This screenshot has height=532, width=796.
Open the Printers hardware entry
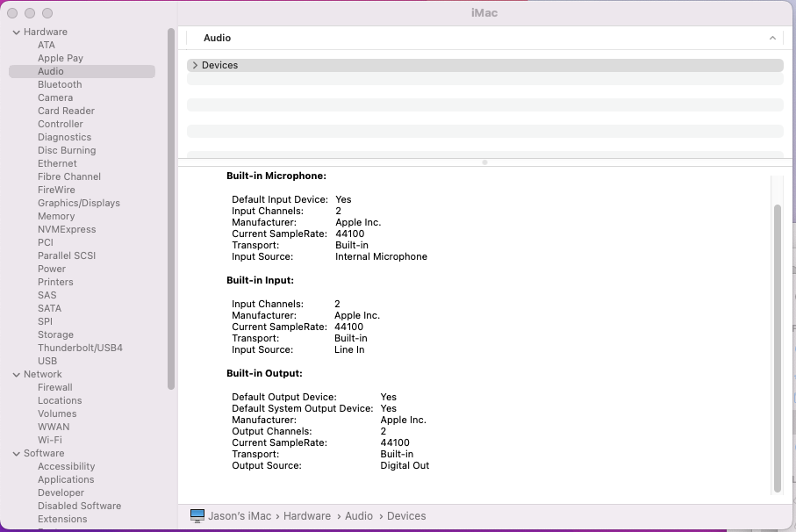point(55,283)
